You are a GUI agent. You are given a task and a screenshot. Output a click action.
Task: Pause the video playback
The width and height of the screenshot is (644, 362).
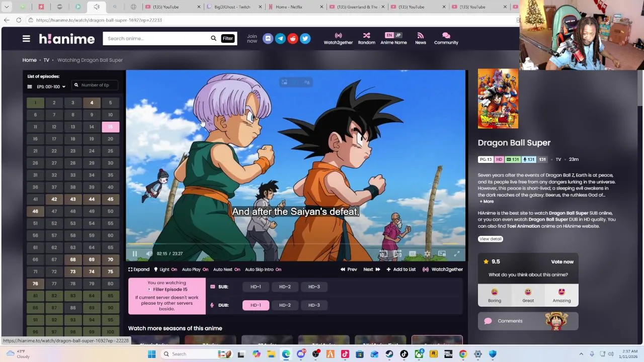(135, 254)
